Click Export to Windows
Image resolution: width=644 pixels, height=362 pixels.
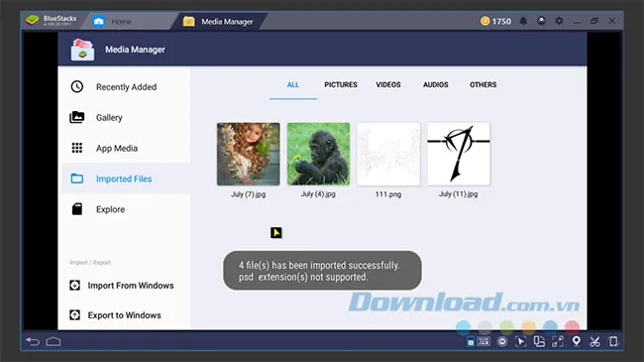pyautogui.click(x=126, y=315)
